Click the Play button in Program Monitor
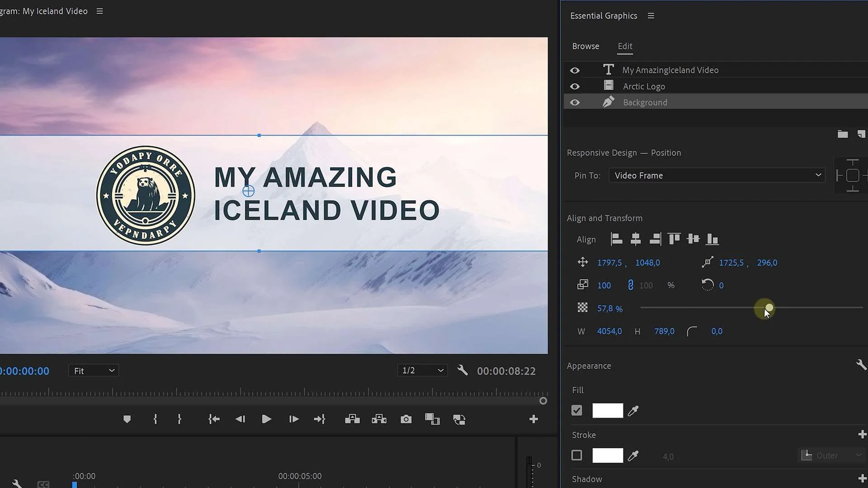 pyautogui.click(x=266, y=419)
